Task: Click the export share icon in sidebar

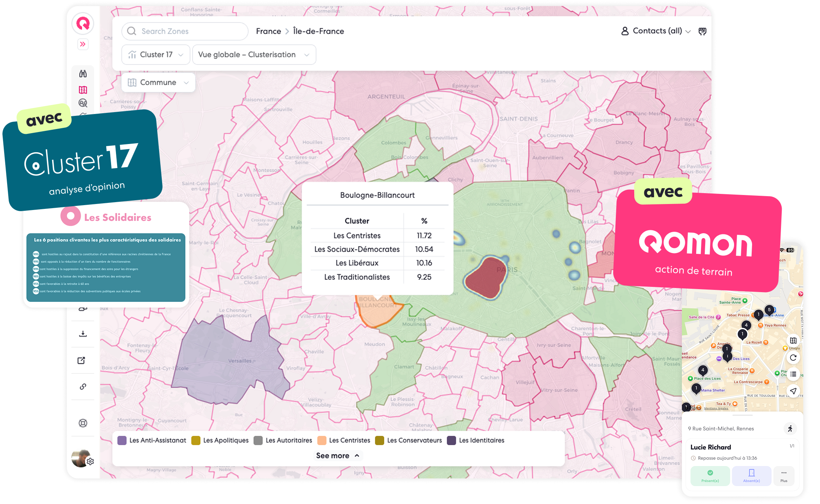Action: (81, 360)
